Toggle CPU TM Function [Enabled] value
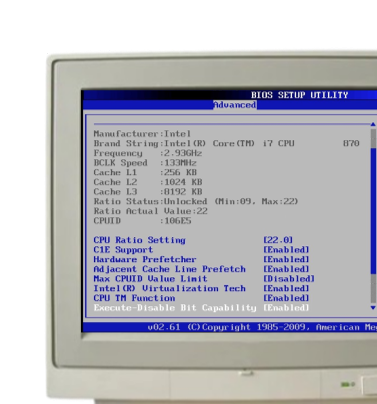 (286, 298)
